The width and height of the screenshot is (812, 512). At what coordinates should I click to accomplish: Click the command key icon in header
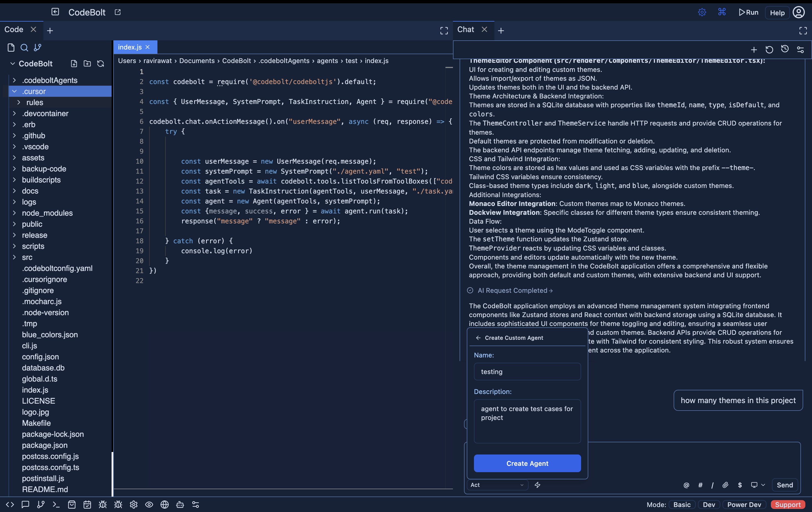point(722,12)
